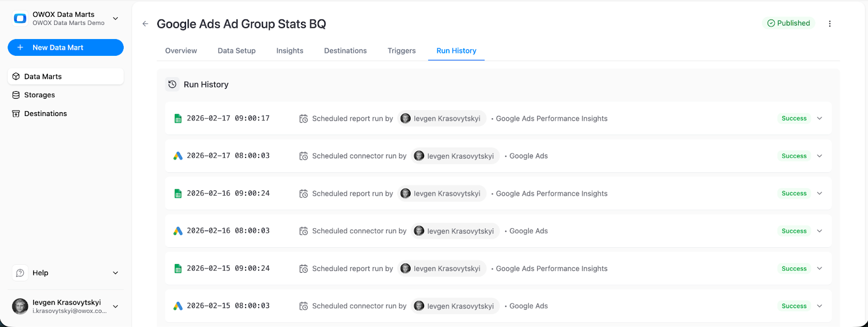The height and width of the screenshot is (327, 868).
Task: Click schedule calendar icon in 2026-02-17 09:00:17 row
Action: click(304, 118)
